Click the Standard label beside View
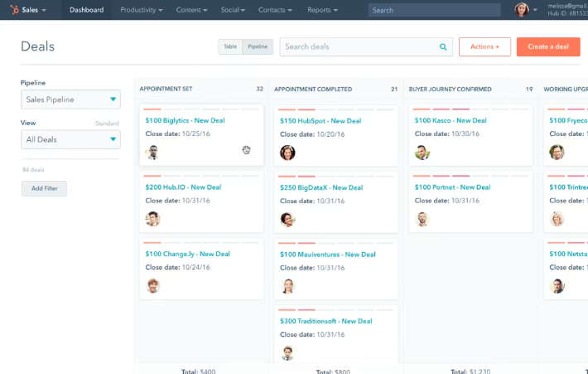 pyautogui.click(x=107, y=124)
